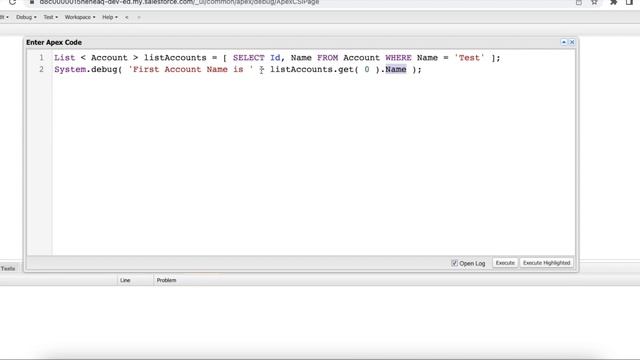Click the Execute button
The height and width of the screenshot is (360, 640).
click(505, 263)
